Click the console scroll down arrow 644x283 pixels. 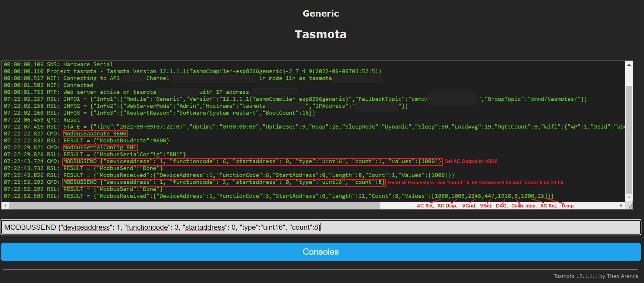(629, 198)
